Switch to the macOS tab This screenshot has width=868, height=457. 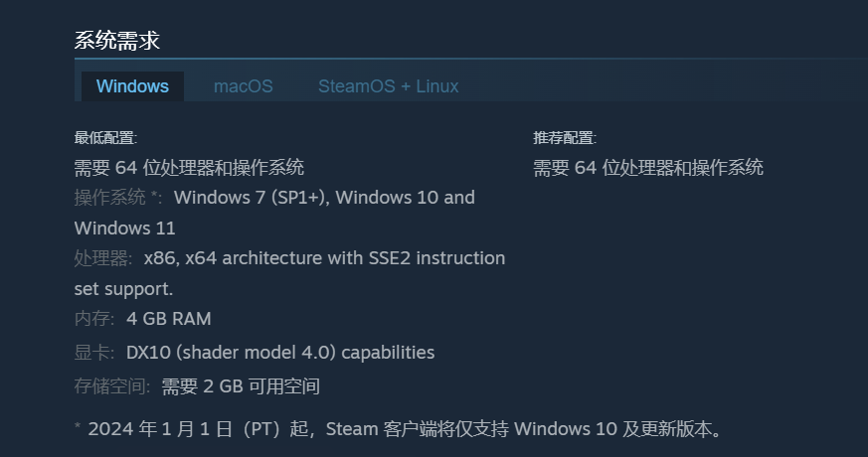tap(243, 86)
